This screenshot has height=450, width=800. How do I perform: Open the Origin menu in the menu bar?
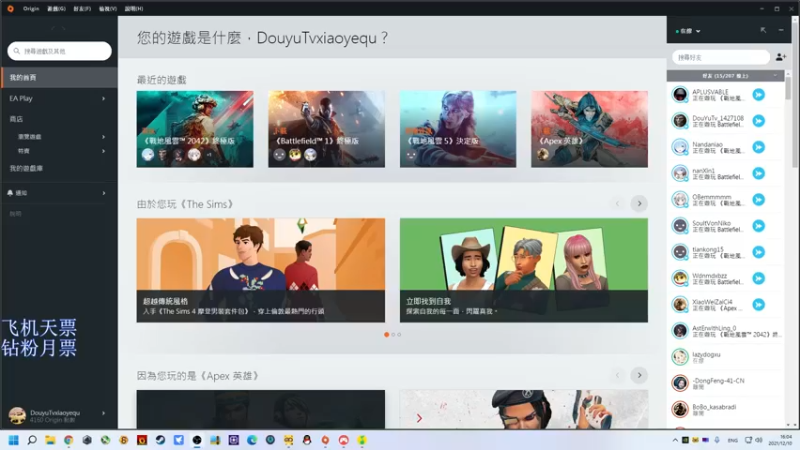point(31,9)
